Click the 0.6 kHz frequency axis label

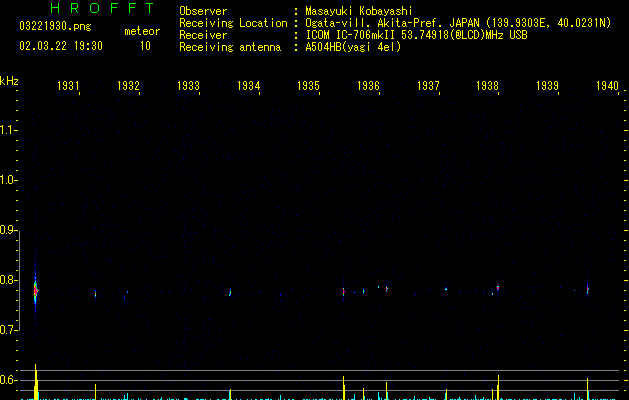coord(8,380)
